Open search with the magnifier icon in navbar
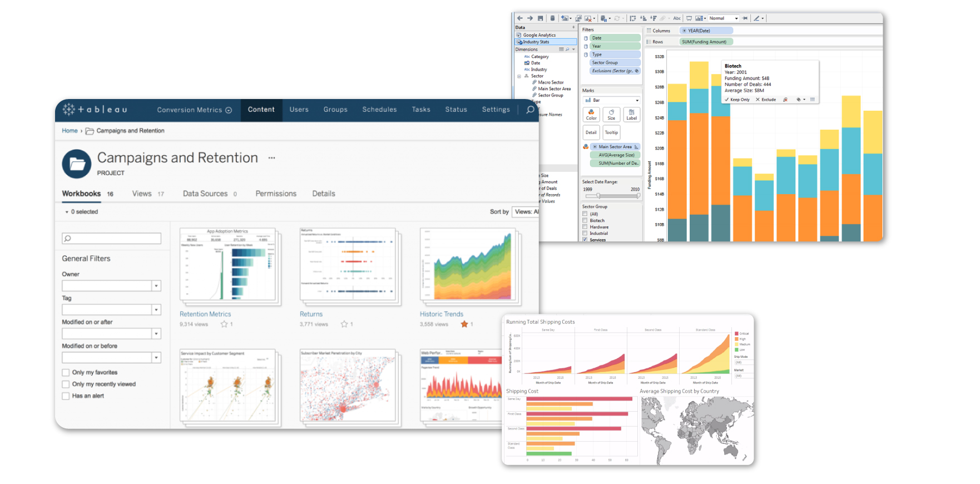 point(530,110)
